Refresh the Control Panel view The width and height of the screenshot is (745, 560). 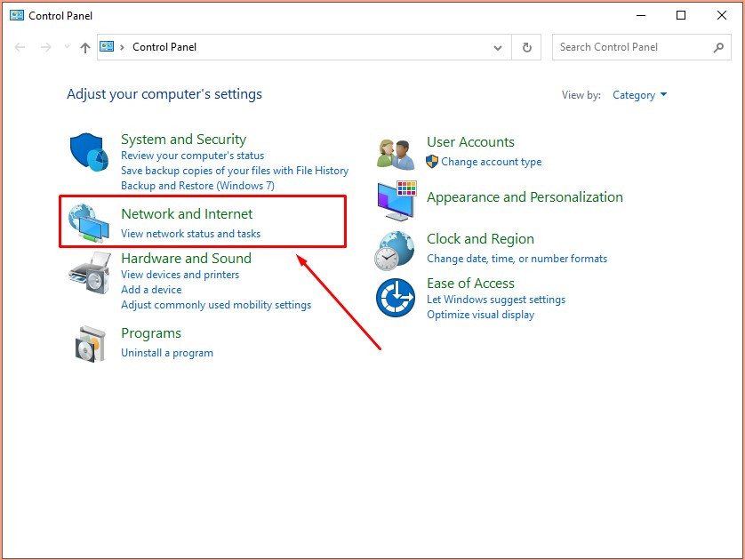pos(527,48)
